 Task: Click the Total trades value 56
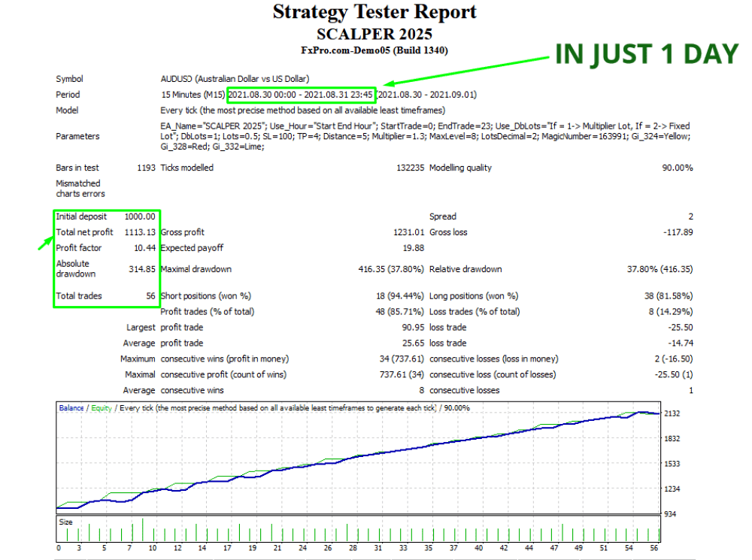[x=150, y=296]
